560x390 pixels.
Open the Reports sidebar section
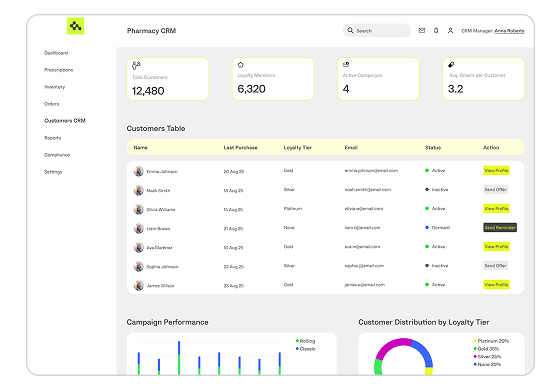click(x=52, y=138)
